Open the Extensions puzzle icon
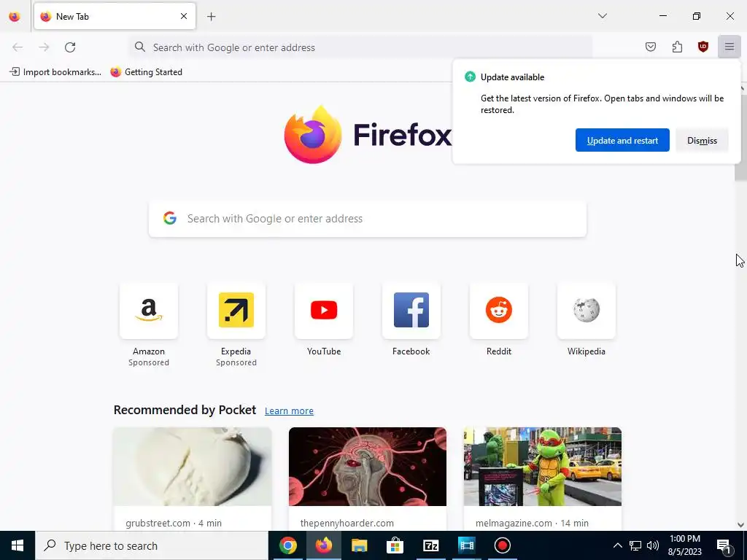The height and width of the screenshot is (560, 747). [x=677, y=47]
